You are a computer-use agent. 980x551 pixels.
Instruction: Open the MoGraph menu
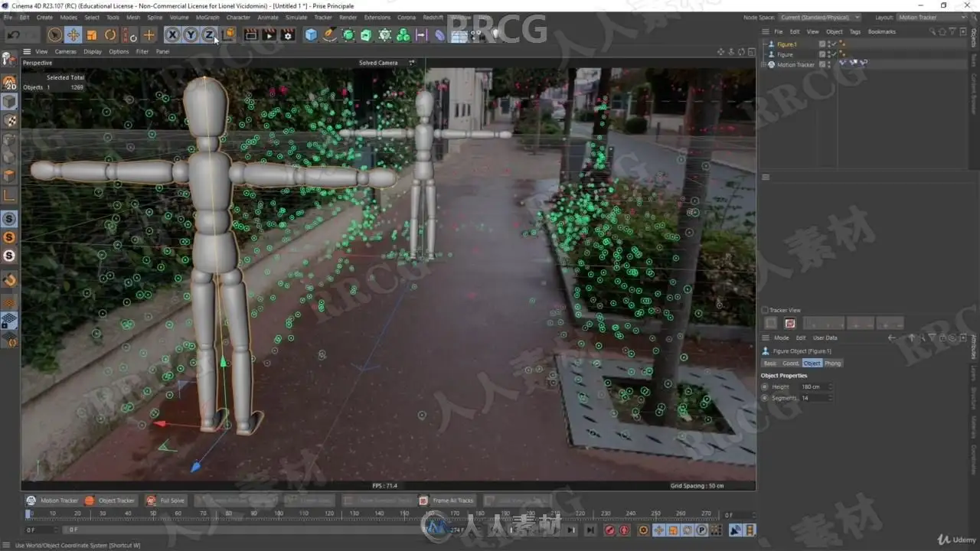[207, 17]
